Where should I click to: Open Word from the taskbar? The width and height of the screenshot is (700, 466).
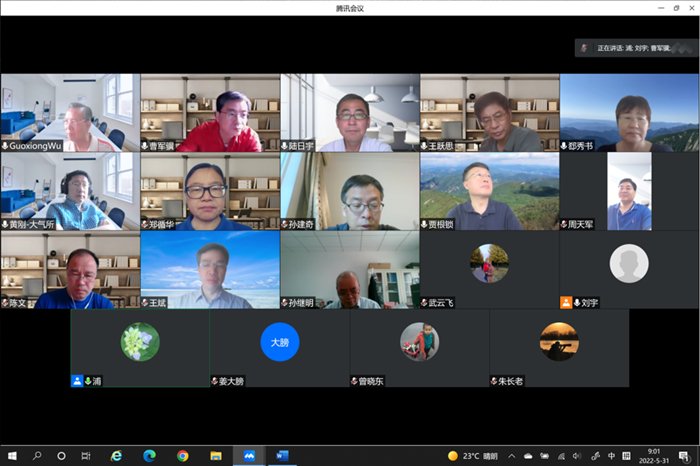pos(282,456)
